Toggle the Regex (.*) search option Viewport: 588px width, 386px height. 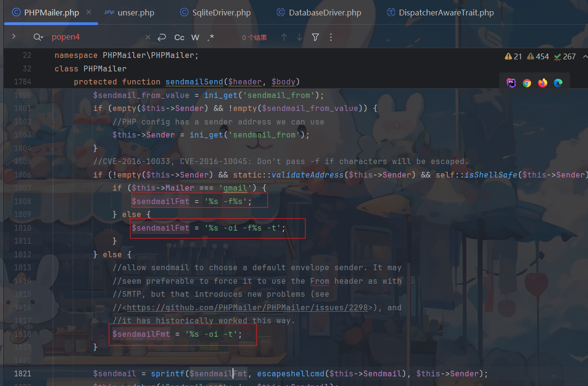[210, 37]
